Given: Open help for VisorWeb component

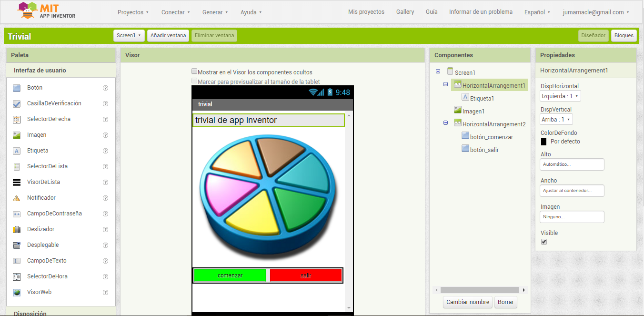Looking at the screenshot, I should coord(106,292).
